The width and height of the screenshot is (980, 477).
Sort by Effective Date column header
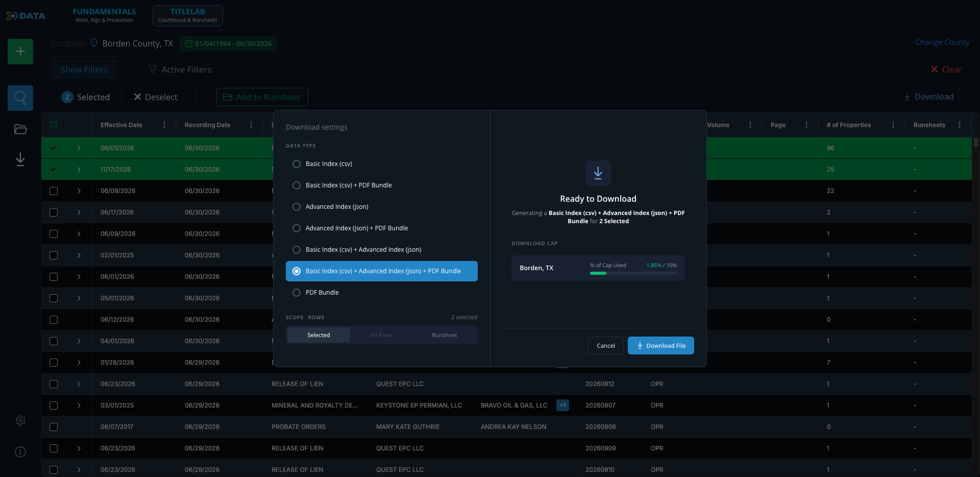pos(121,125)
